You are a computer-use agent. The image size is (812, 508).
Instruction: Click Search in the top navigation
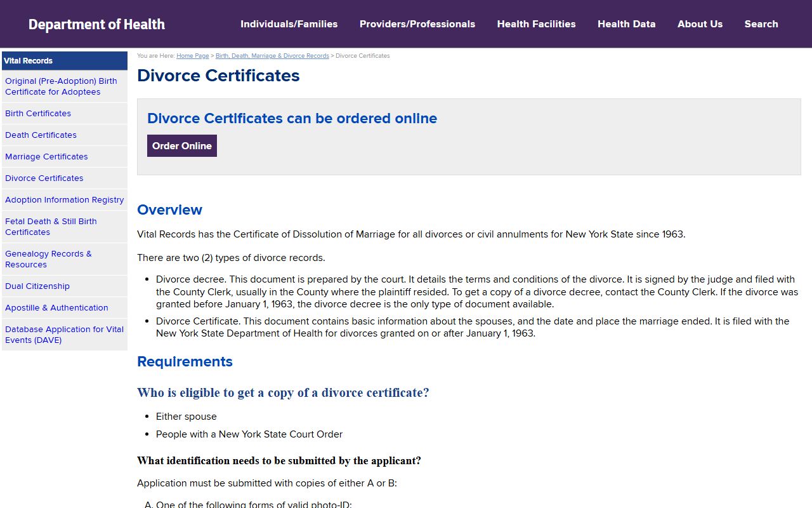tap(761, 24)
